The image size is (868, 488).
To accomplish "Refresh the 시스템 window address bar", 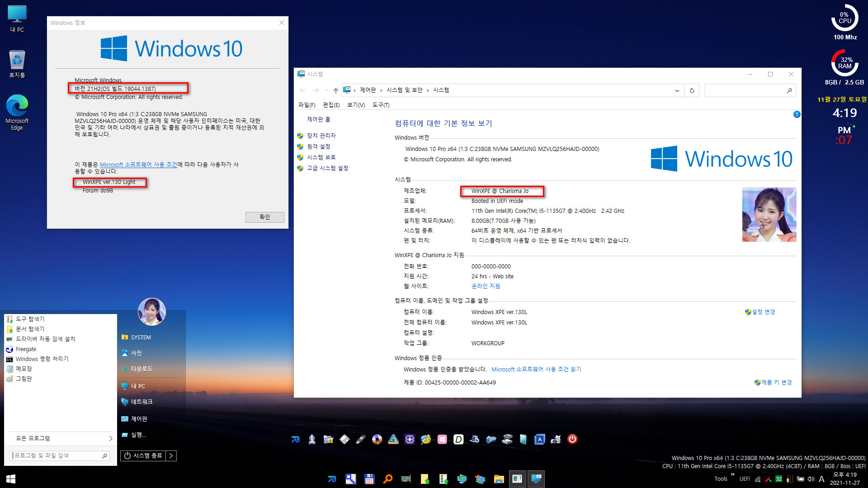I will [692, 90].
